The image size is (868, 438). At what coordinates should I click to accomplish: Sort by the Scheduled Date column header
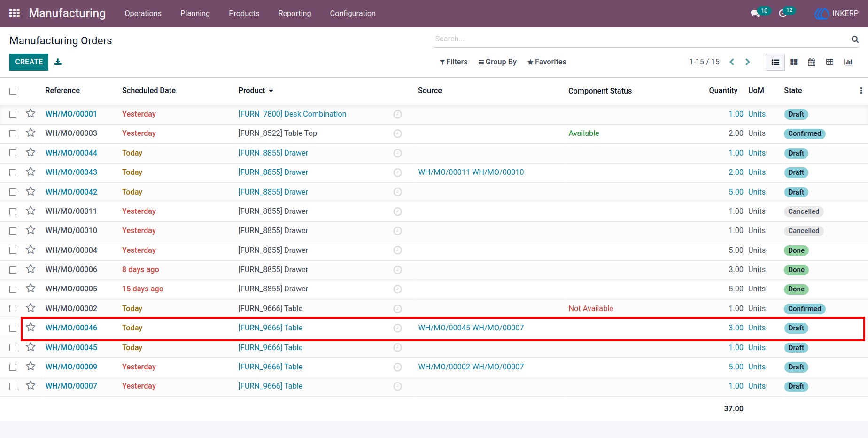pos(149,90)
